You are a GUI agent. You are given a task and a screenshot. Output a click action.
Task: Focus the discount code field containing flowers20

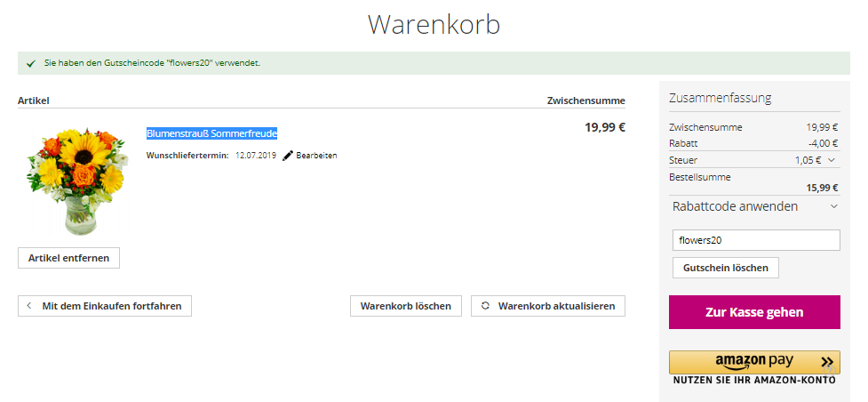755,240
